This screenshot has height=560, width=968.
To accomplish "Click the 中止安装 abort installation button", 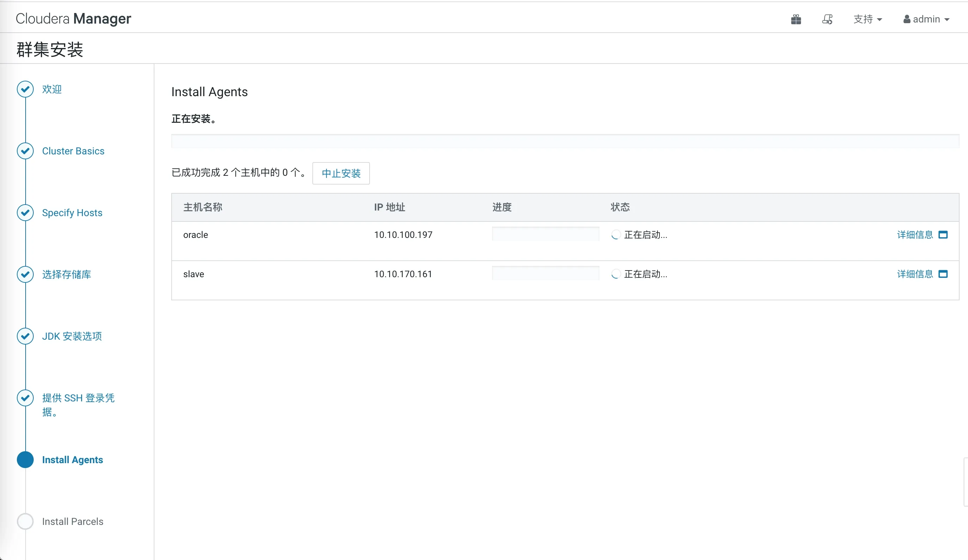I will 341,173.
